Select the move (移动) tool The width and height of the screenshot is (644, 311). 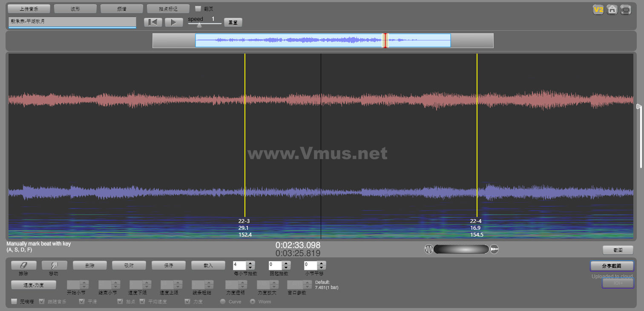[x=54, y=265]
